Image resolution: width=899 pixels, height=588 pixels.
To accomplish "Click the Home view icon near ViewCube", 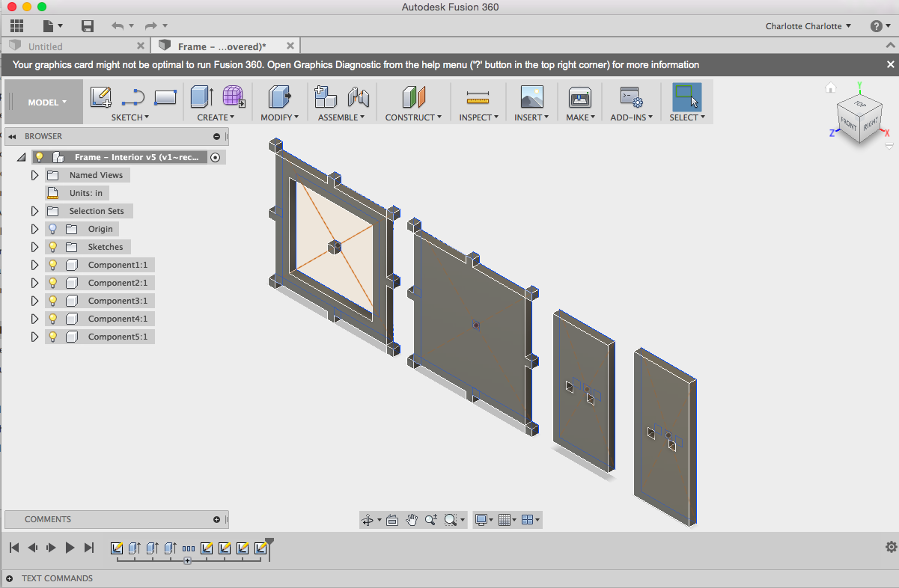I will pos(830,88).
